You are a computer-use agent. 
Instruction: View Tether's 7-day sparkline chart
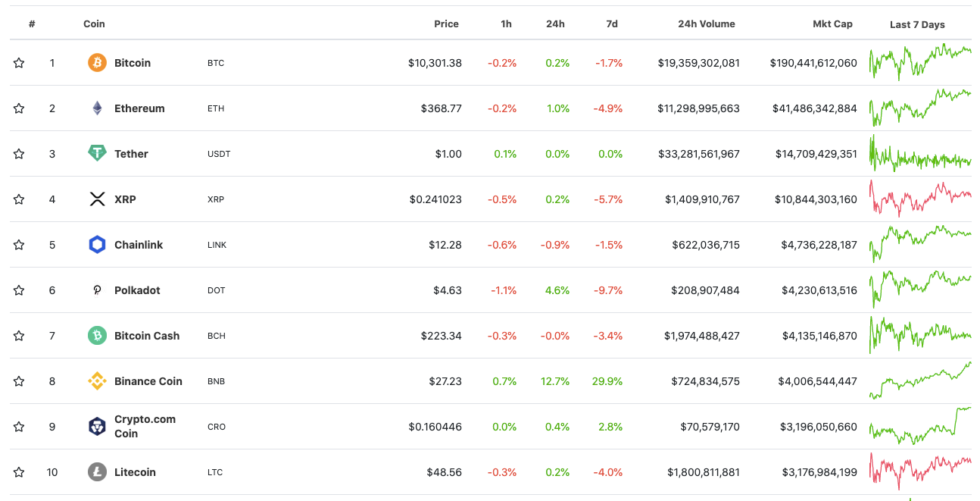[x=920, y=154]
